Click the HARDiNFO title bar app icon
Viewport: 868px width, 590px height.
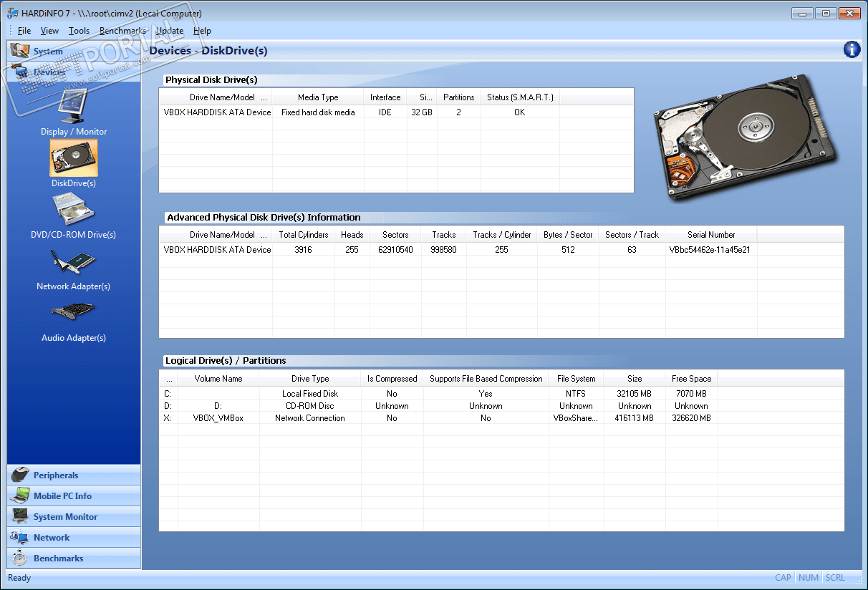click(13, 13)
